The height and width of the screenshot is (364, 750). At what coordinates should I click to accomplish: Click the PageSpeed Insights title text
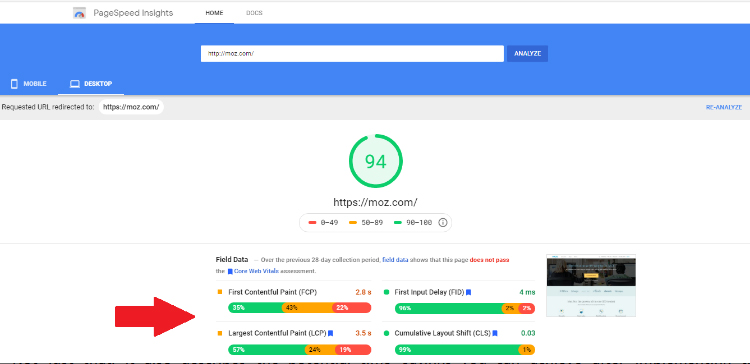[132, 13]
